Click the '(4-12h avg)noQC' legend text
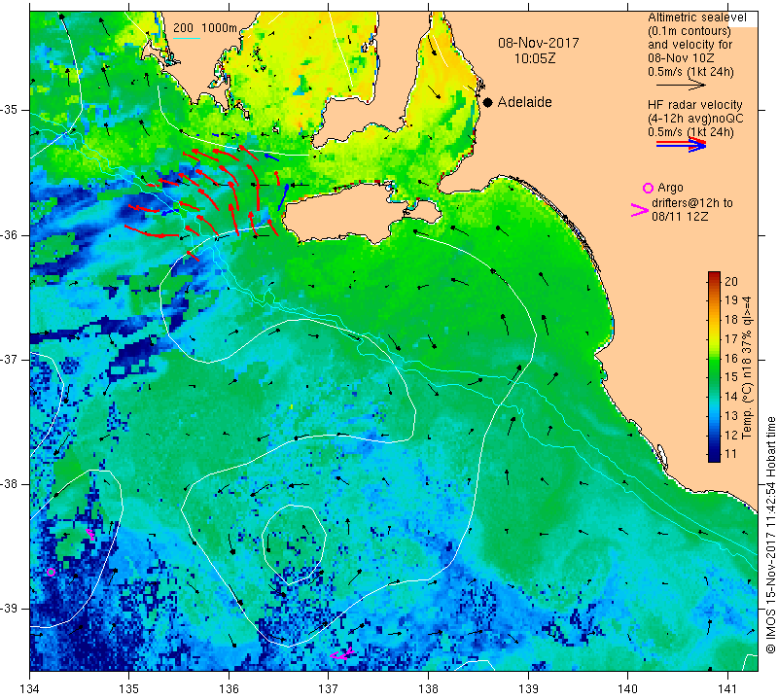 click(x=695, y=118)
